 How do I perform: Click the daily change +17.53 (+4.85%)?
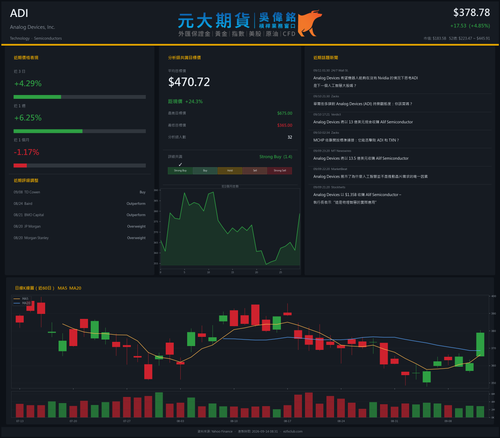pyautogui.click(x=470, y=26)
